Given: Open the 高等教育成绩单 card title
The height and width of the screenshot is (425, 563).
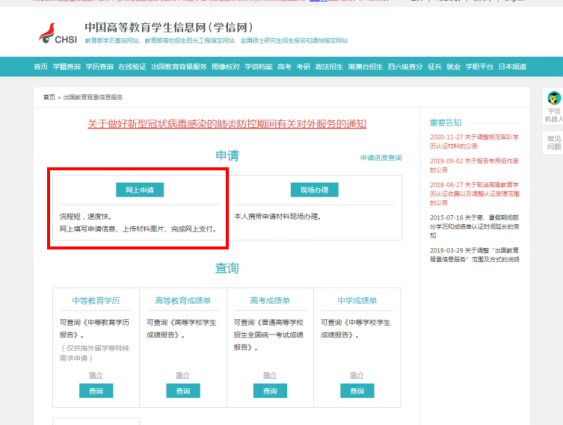Looking at the screenshot, I should tap(183, 300).
